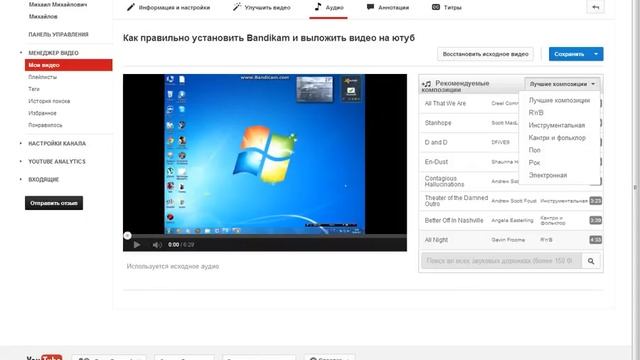Image resolution: width=640 pixels, height=360 pixels.
Task: Click the duration badge on All Night row
Action: (x=596, y=240)
